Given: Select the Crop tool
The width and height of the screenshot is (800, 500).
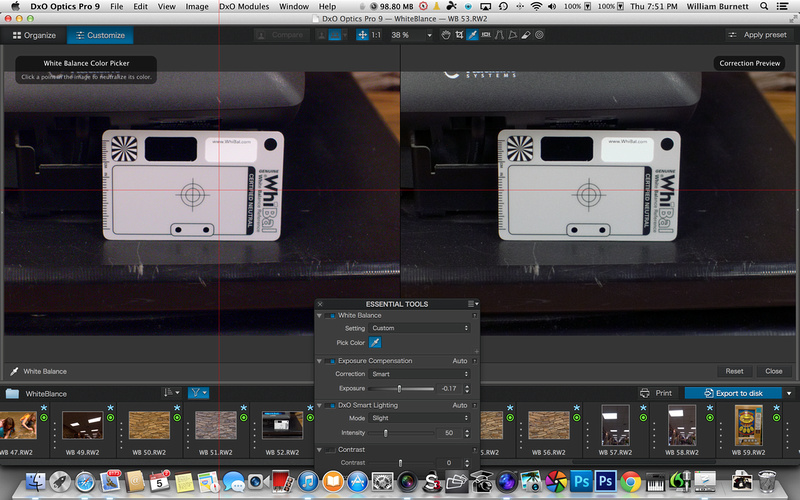Looking at the screenshot, I should click(x=459, y=35).
